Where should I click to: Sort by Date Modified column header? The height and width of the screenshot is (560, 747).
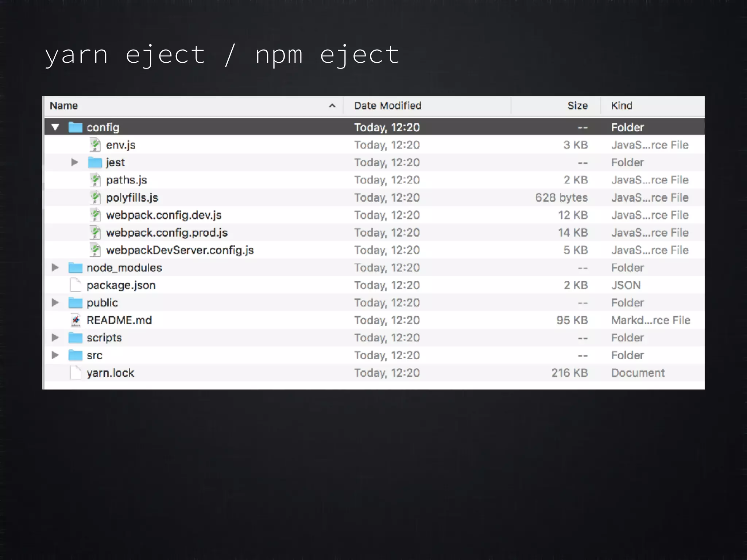click(x=387, y=106)
